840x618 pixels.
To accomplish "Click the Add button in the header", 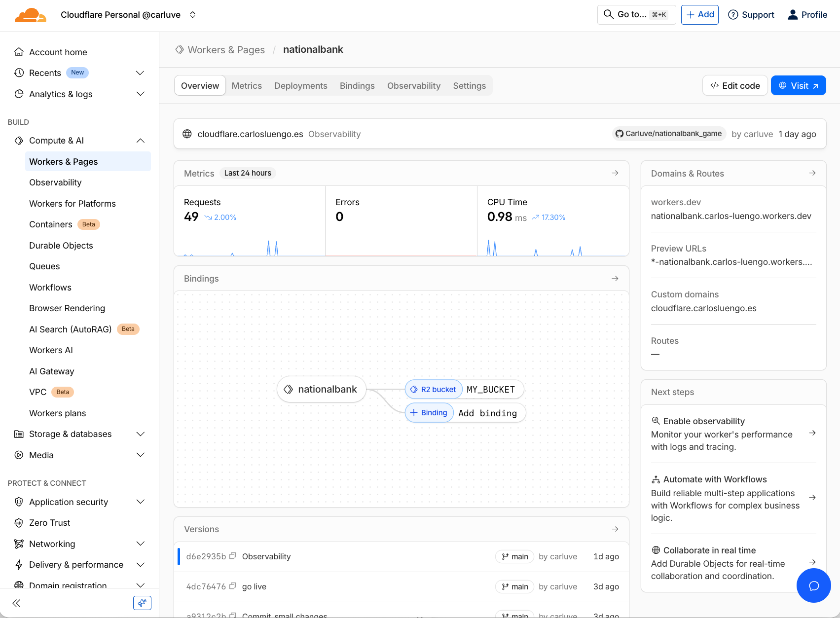I will click(699, 14).
